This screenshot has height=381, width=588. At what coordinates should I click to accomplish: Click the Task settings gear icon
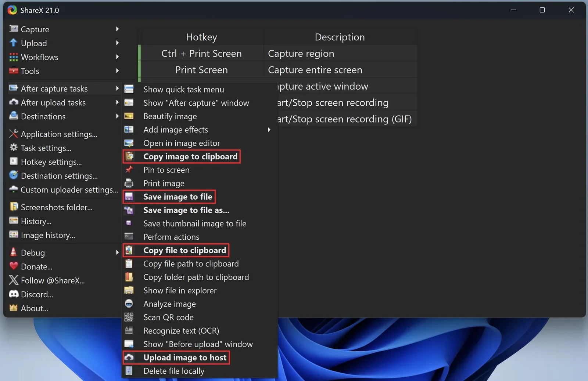[x=14, y=148]
